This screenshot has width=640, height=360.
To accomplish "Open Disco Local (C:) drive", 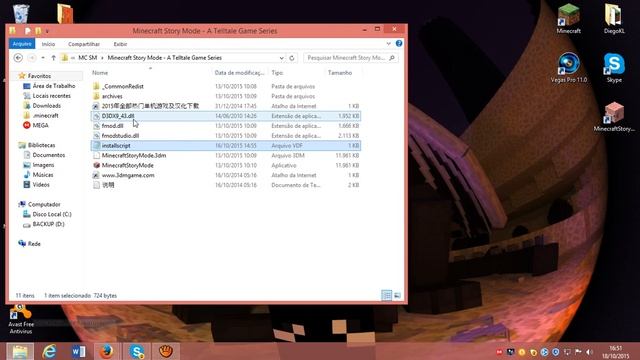I will (x=51, y=214).
